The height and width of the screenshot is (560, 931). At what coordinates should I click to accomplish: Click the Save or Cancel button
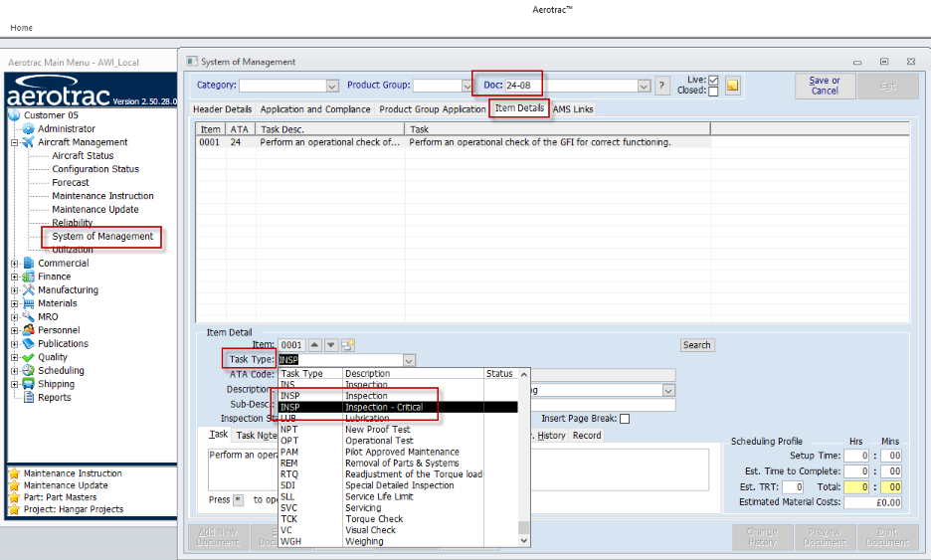point(825,86)
